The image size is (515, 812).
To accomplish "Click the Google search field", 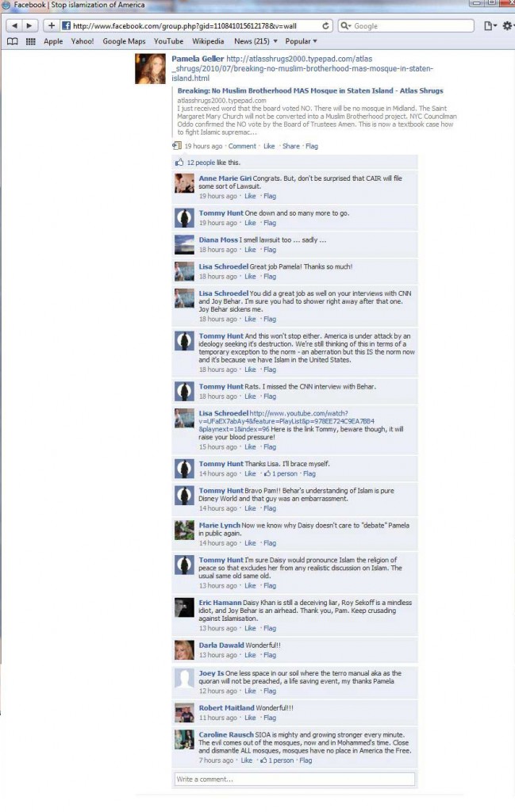I will pos(405,25).
